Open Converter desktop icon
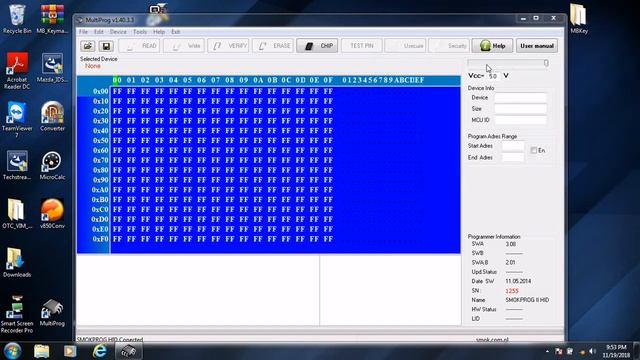The width and height of the screenshot is (640, 360). click(x=52, y=116)
